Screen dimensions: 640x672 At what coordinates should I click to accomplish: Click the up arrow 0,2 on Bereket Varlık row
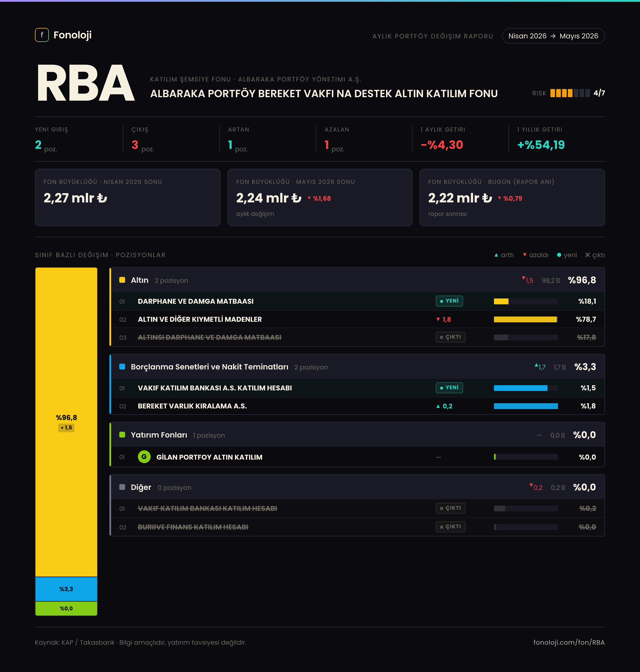[x=444, y=406]
